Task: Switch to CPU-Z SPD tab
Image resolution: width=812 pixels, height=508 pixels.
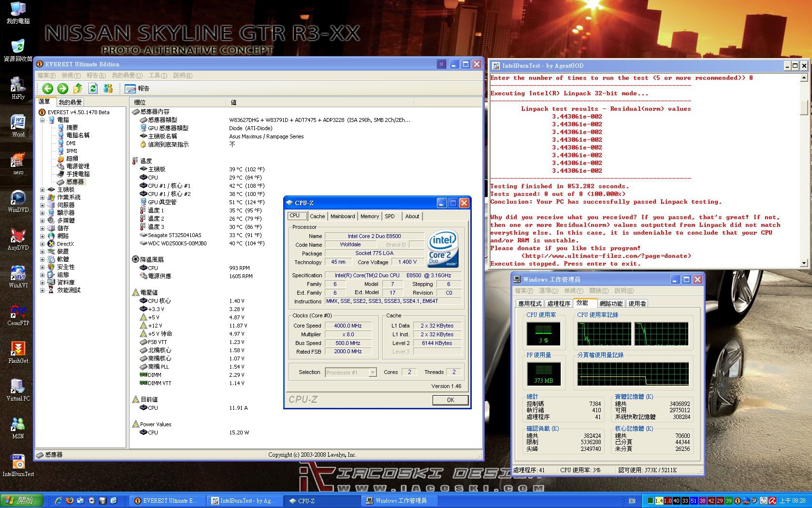Action: 390,216
